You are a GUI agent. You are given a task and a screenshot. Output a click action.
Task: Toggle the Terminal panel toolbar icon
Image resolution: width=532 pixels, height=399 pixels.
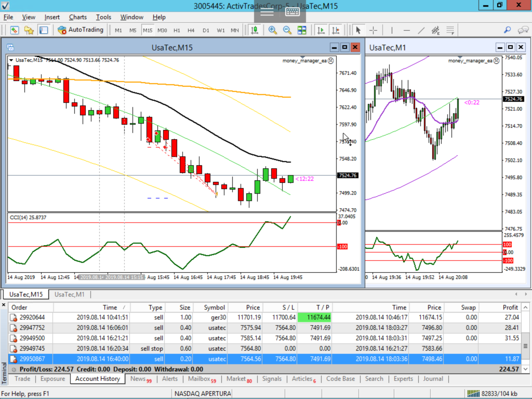(x=44, y=30)
